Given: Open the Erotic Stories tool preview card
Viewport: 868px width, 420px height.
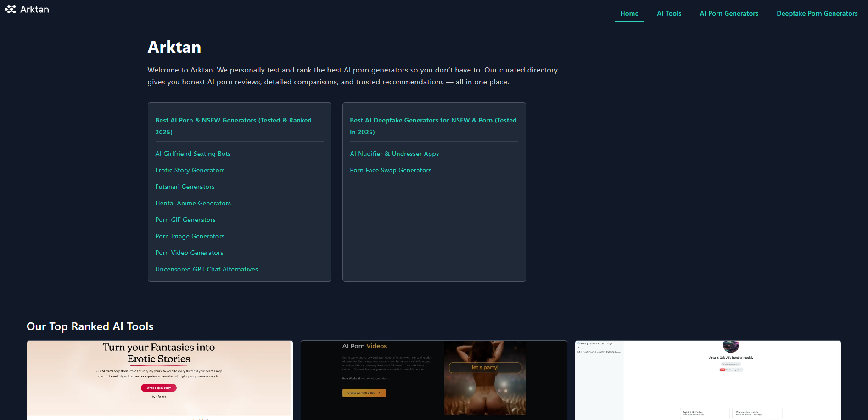Looking at the screenshot, I should 160,380.
